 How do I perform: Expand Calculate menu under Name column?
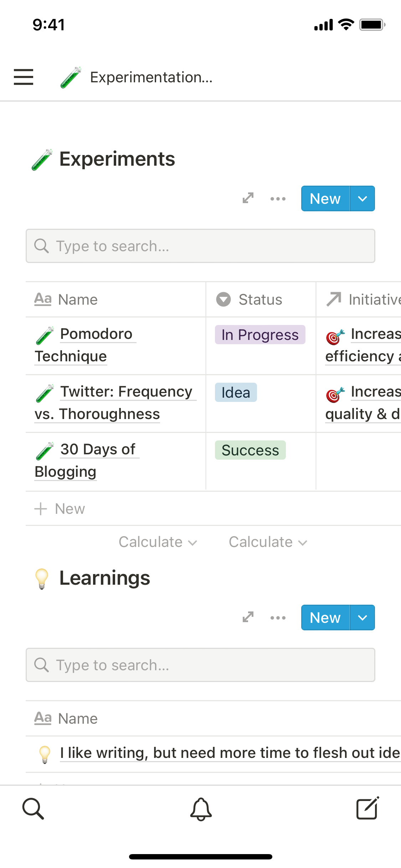click(158, 542)
